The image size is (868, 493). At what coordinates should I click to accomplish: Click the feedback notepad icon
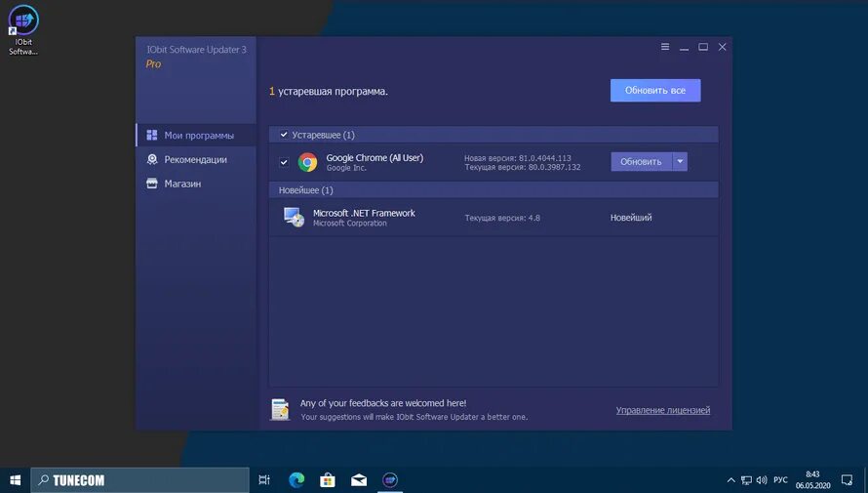(x=280, y=409)
